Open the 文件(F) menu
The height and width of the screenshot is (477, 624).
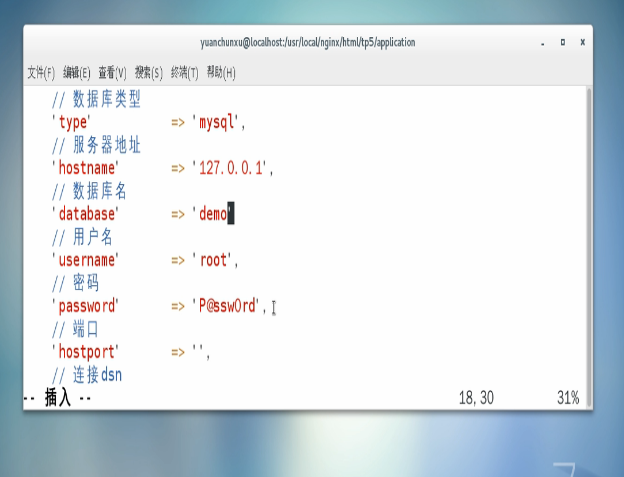pyautogui.click(x=41, y=73)
